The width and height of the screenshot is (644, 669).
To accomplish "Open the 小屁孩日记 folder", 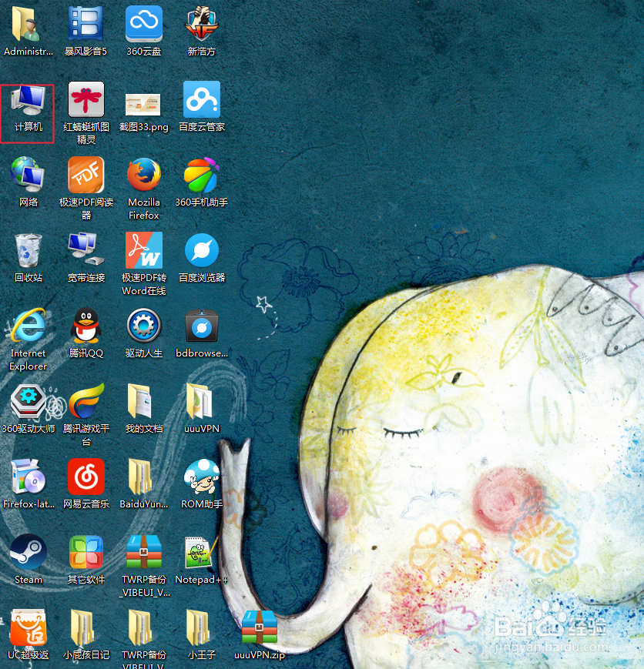I will pyautogui.click(x=82, y=627).
